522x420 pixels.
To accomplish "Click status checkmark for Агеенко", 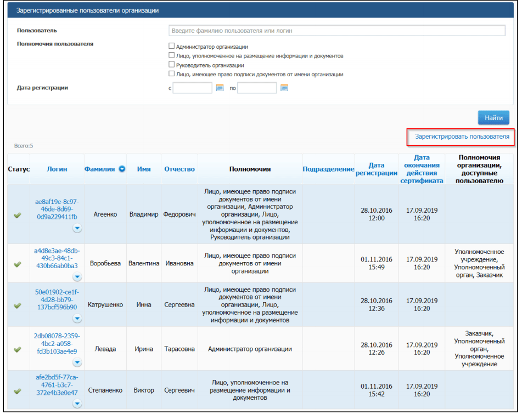I will click(18, 215).
